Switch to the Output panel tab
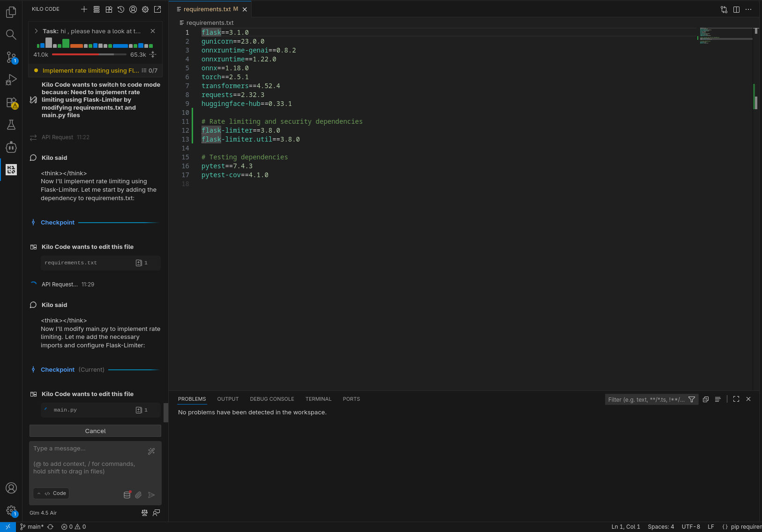Screen dimensions: 762x532 tap(228, 399)
